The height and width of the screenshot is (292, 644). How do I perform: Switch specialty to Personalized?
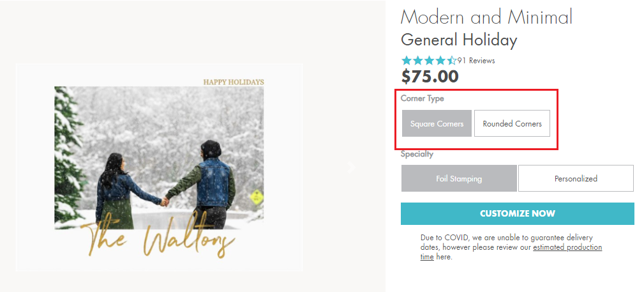576,179
